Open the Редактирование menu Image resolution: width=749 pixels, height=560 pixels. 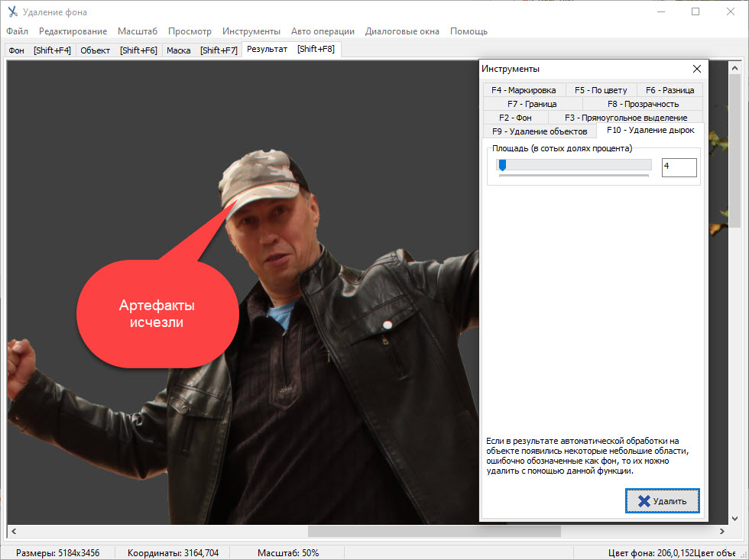(73, 31)
